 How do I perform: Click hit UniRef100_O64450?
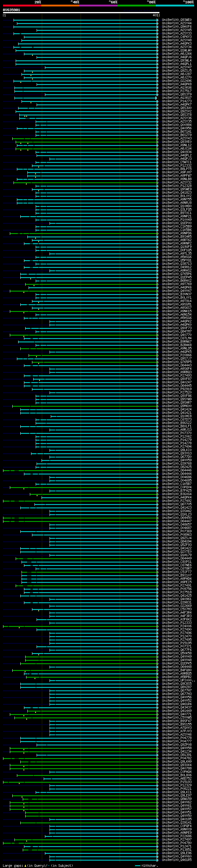177,518
